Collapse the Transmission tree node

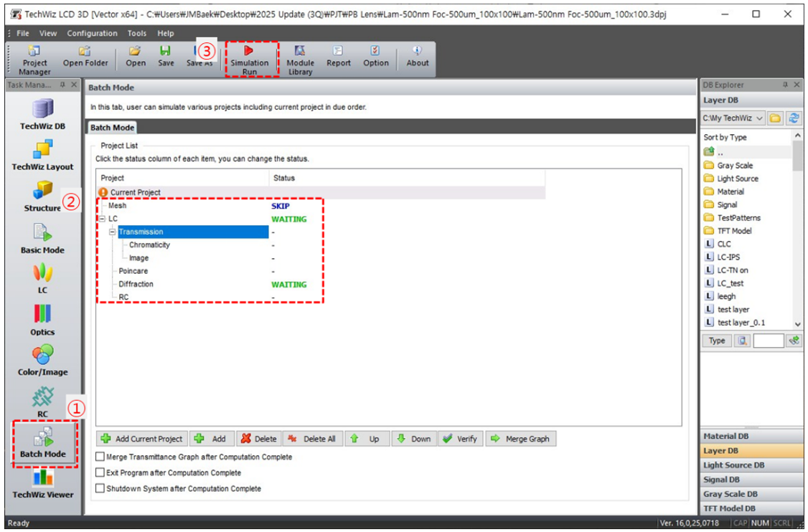click(x=113, y=232)
